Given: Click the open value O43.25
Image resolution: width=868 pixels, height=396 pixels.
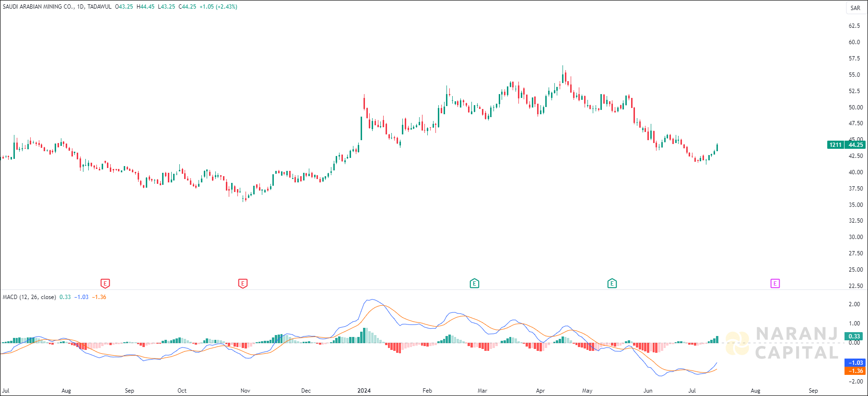Looking at the screenshot, I should coord(124,7).
